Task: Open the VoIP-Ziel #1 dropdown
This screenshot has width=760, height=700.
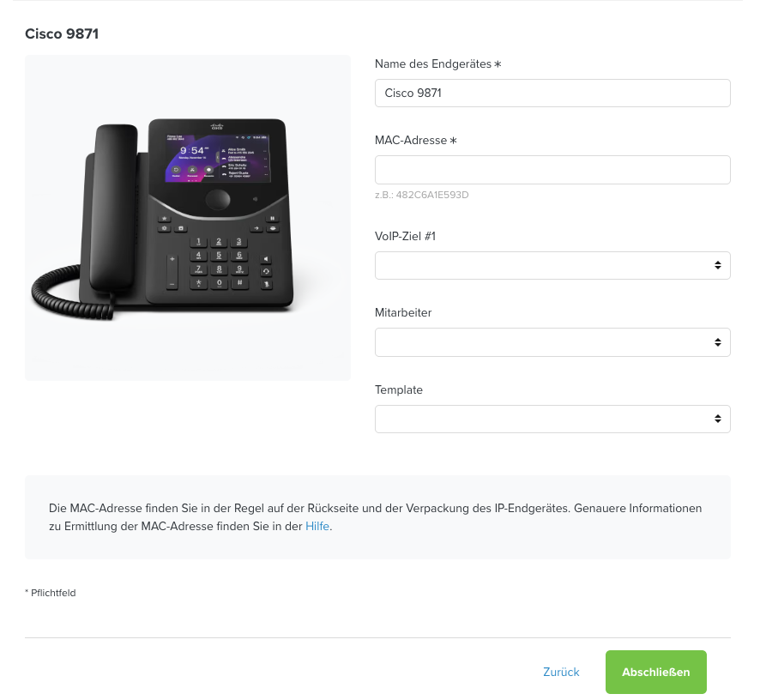Action: [552, 265]
